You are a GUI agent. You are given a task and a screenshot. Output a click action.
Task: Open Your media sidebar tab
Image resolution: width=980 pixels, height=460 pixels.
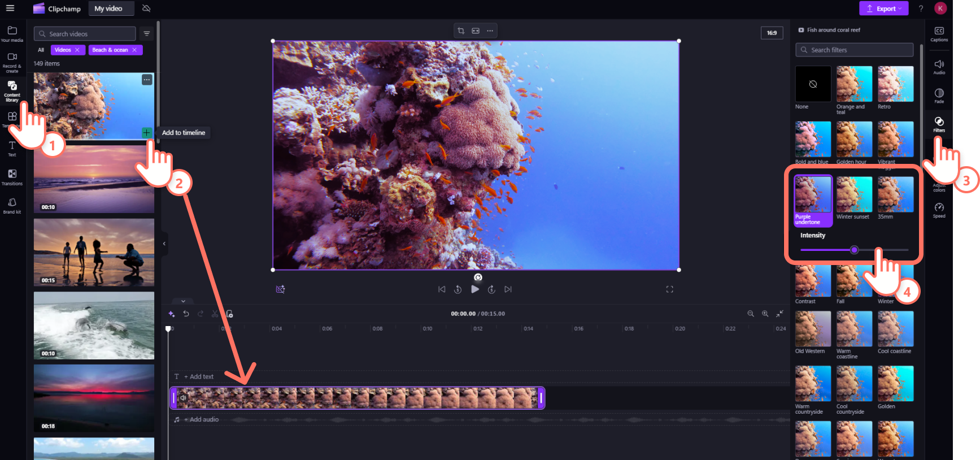[12, 34]
